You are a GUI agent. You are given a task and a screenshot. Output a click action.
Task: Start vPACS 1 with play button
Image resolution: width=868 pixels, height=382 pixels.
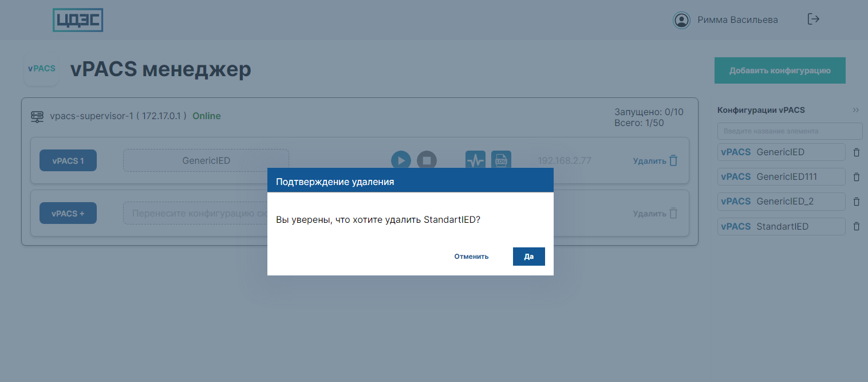pos(401,160)
